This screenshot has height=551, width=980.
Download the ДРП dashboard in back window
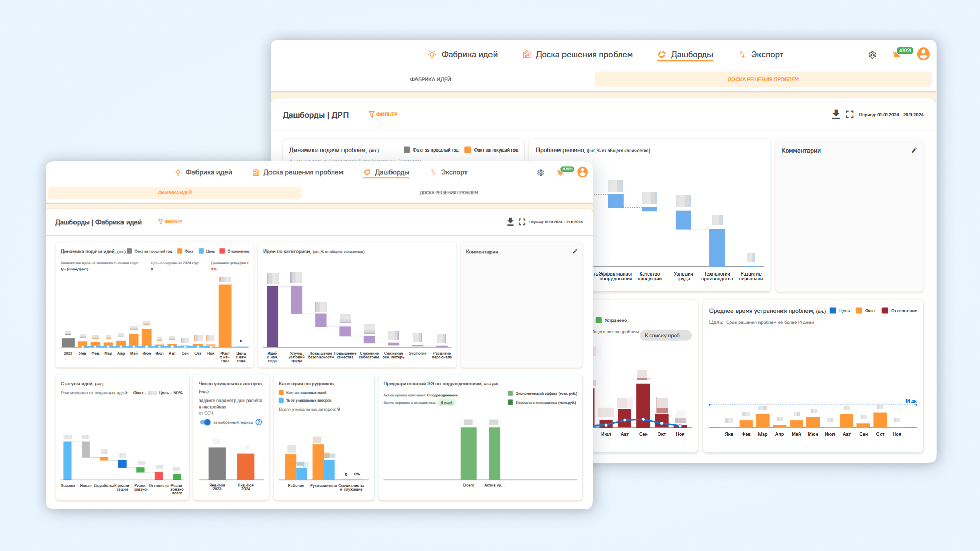836,114
